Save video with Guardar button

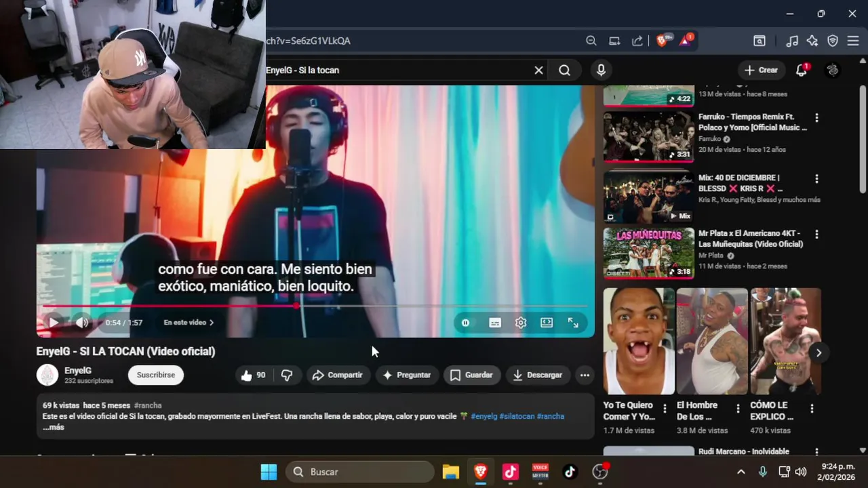(472, 375)
